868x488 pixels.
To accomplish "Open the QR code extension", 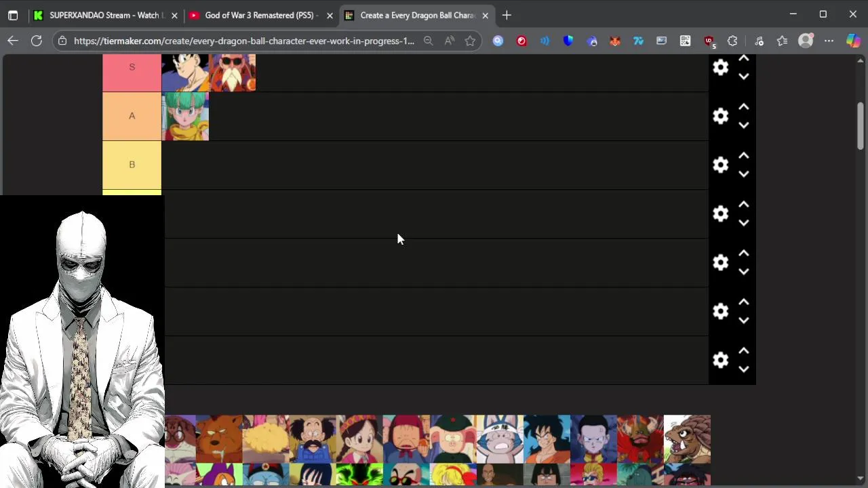I will click(686, 41).
